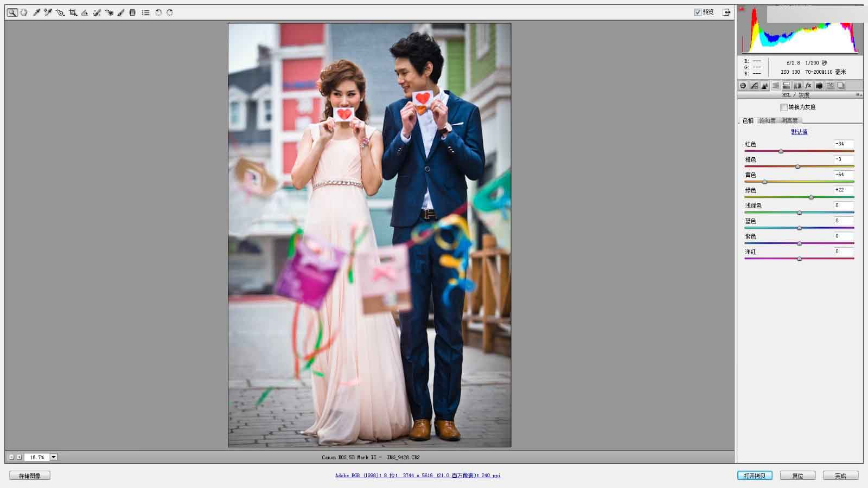This screenshot has height=488, width=868.
Task: Open the Basic panel tab icon
Action: tap(743, 86)
